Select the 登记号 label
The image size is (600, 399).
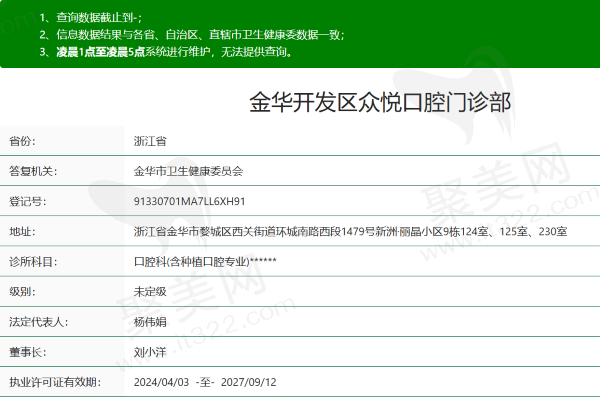click(28, 201)
